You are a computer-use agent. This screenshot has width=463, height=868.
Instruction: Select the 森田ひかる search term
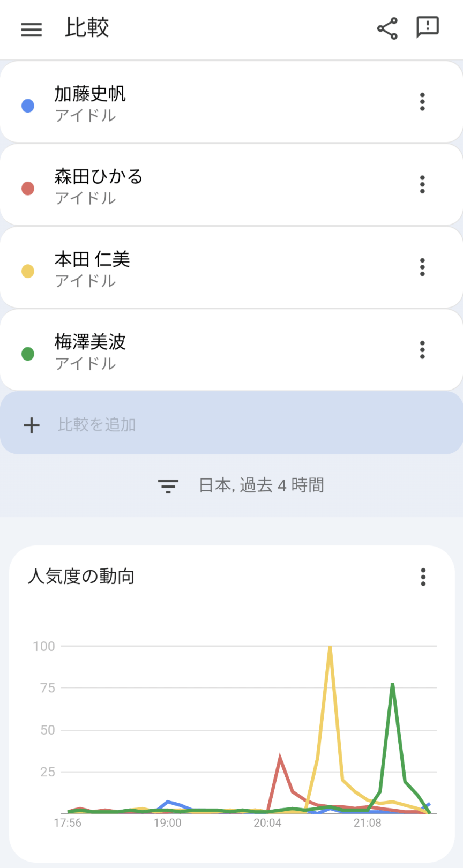[x=99, y=177]
